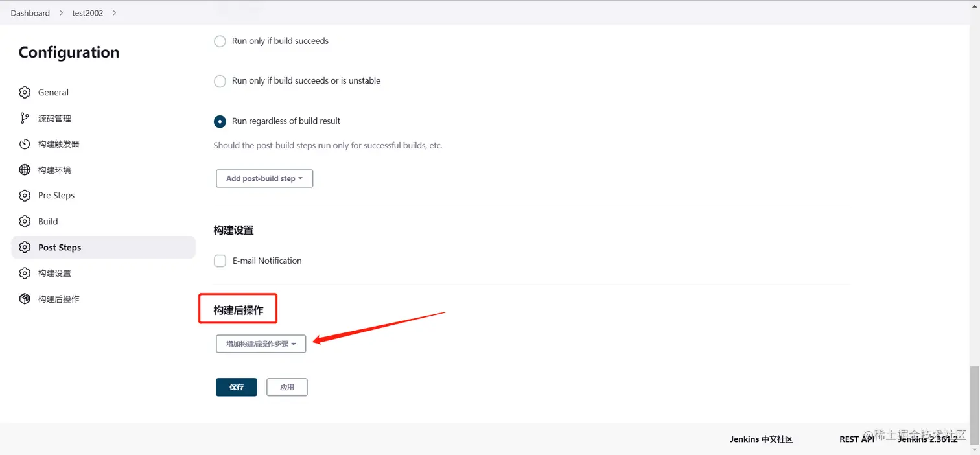This screenshot has height=455, width=980.
Task: Click the Pre Steps gear icon
Action: [25, 195]
